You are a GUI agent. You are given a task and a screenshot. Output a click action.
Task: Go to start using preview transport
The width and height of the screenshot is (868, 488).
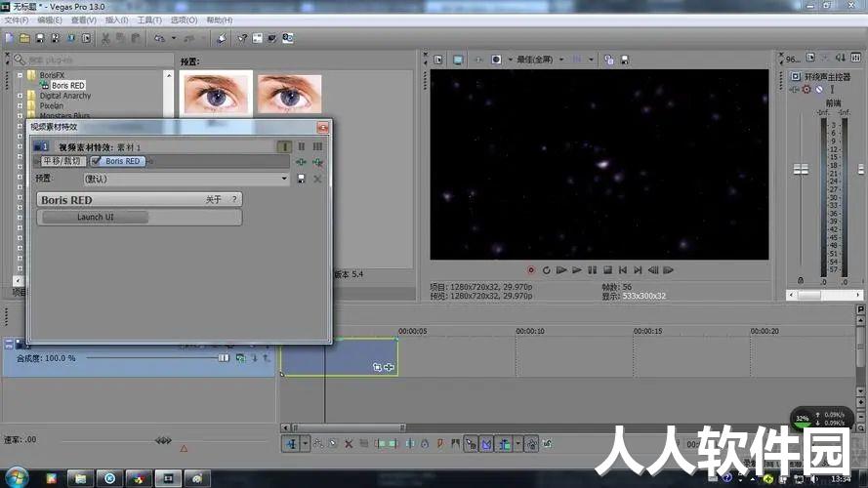(x=623, y=270)
